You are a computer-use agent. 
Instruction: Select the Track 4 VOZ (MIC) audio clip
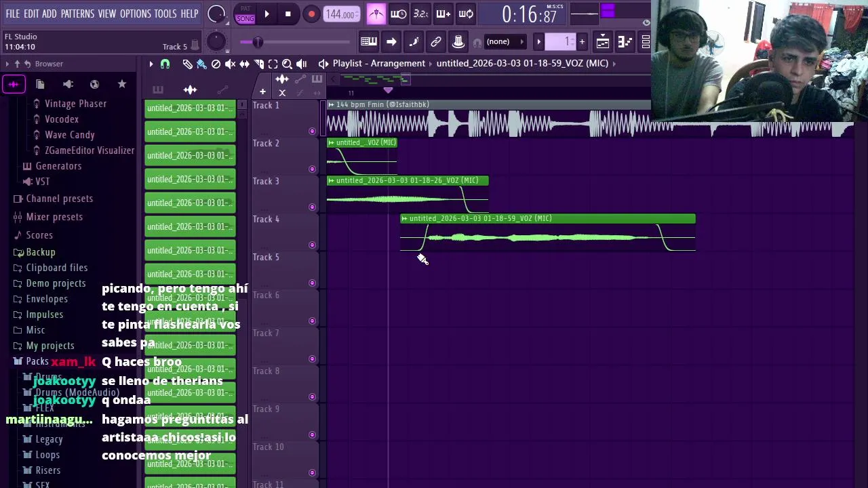click(548, 233)
